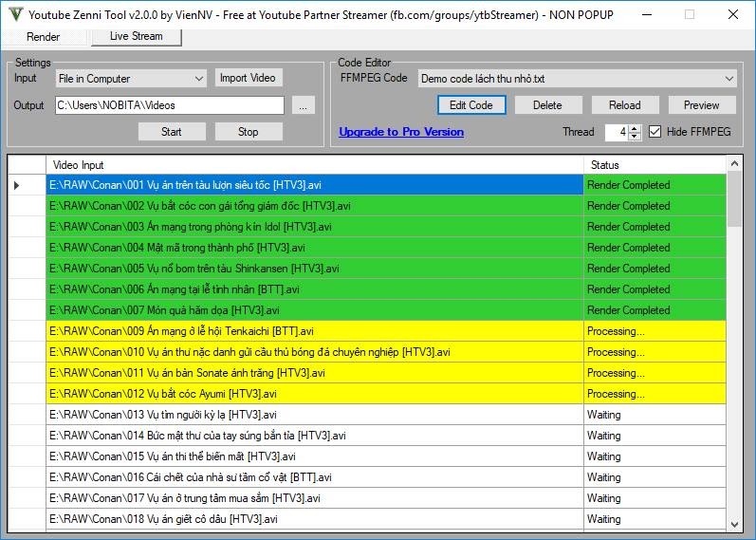756x540 pixels.
Task: Click the row header cell of row 010
Action: [x=27, y=352]
